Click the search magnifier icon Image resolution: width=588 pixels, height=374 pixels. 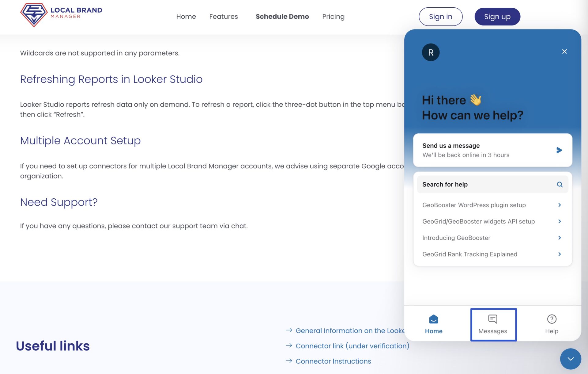[x=559, y=185]
